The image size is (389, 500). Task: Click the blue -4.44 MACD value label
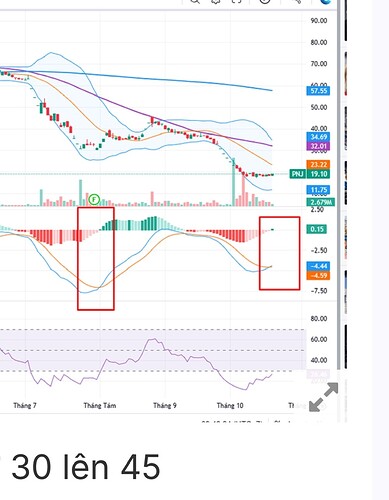tap(318, 266)
